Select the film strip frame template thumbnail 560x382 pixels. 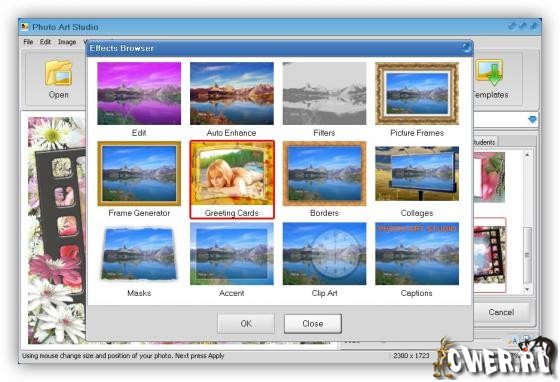pos(490,255)
